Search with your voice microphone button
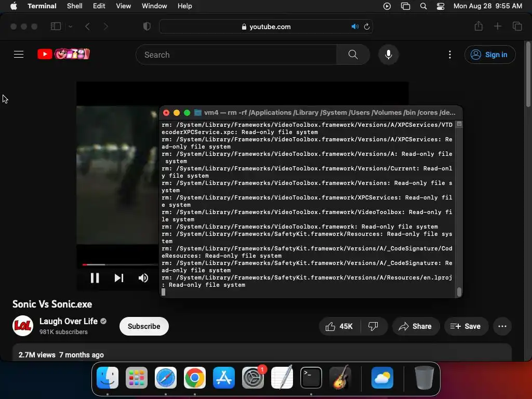 coord(389,55)
